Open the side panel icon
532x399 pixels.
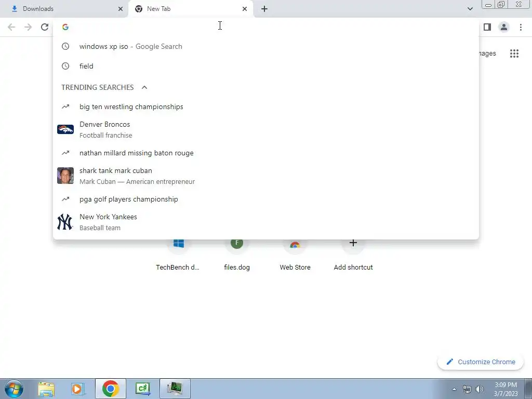click(x=487, y=27)
